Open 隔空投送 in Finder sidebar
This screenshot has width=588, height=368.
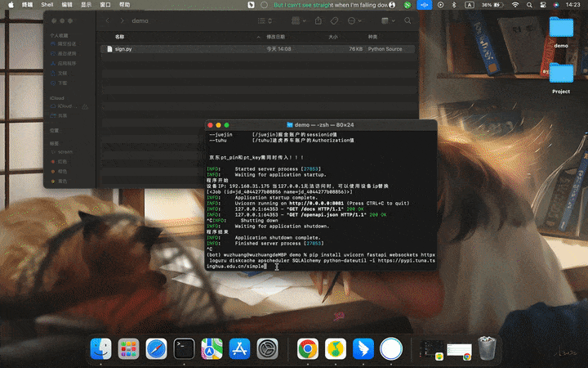pyautogui.click(x=63, y=44)
